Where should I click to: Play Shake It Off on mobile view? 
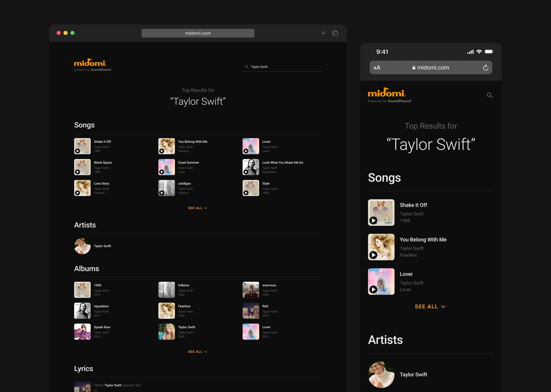pyautogui.click(x=373, y=220)
